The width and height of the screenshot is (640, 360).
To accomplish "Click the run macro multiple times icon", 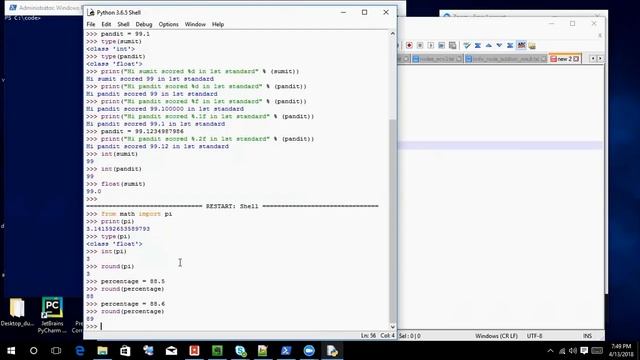I will 441,45.
